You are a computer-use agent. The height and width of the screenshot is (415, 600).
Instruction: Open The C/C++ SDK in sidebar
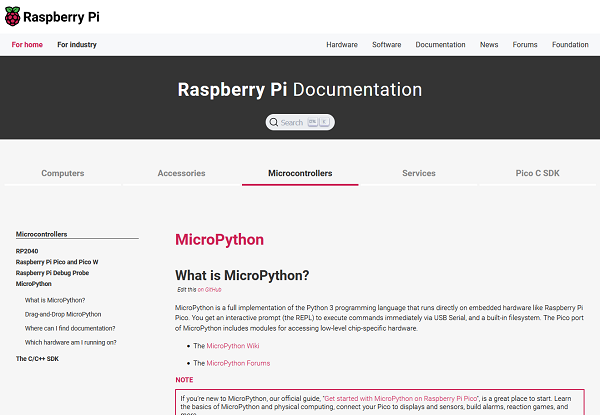[37, 359]
